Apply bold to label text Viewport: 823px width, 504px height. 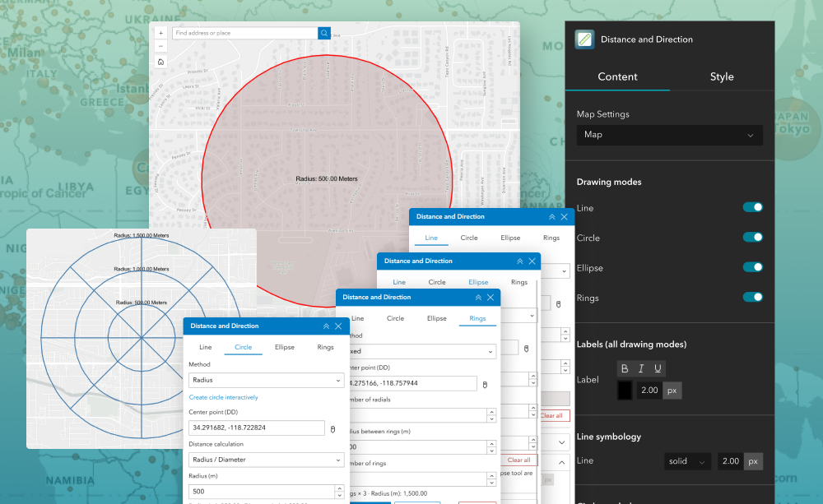[x=625, y=368]
